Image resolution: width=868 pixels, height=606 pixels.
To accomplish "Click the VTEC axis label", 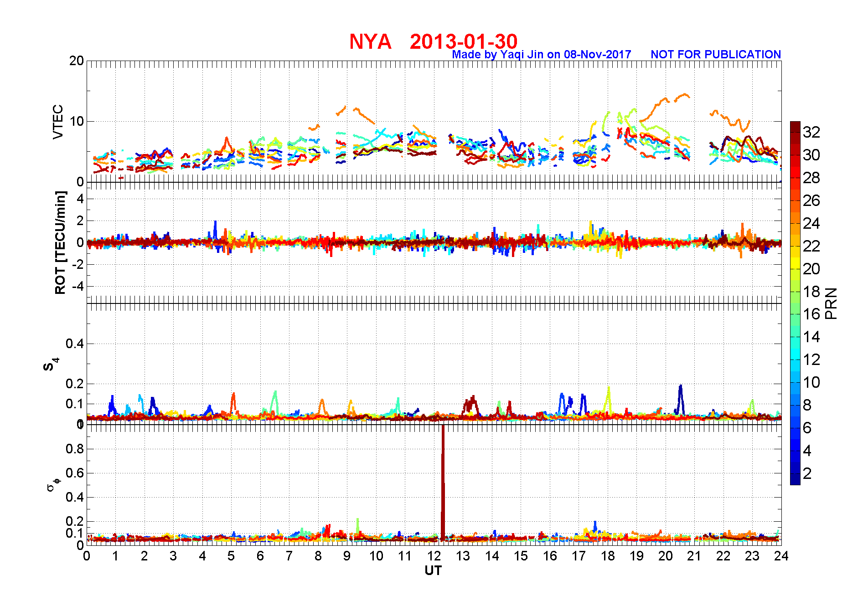I will click(x=57, y=122).
